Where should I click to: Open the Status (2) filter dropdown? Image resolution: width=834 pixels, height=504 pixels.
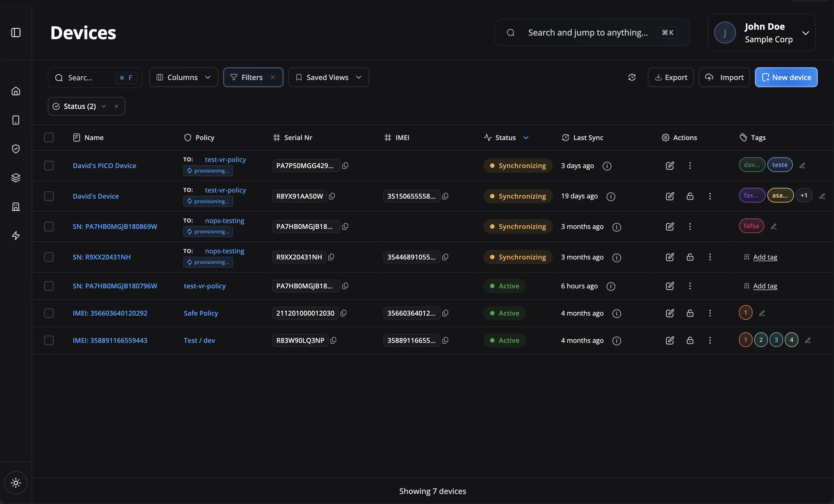[80, 106]
